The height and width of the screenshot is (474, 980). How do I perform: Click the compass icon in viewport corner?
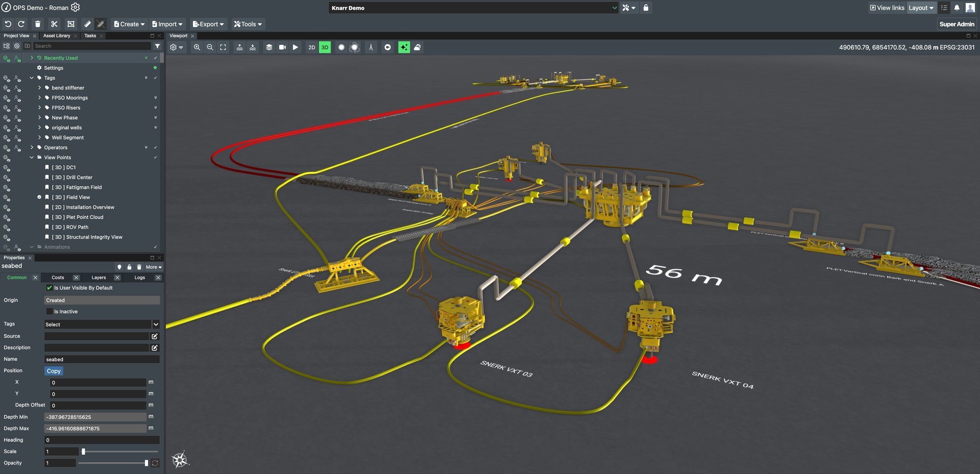pos(180,460)
